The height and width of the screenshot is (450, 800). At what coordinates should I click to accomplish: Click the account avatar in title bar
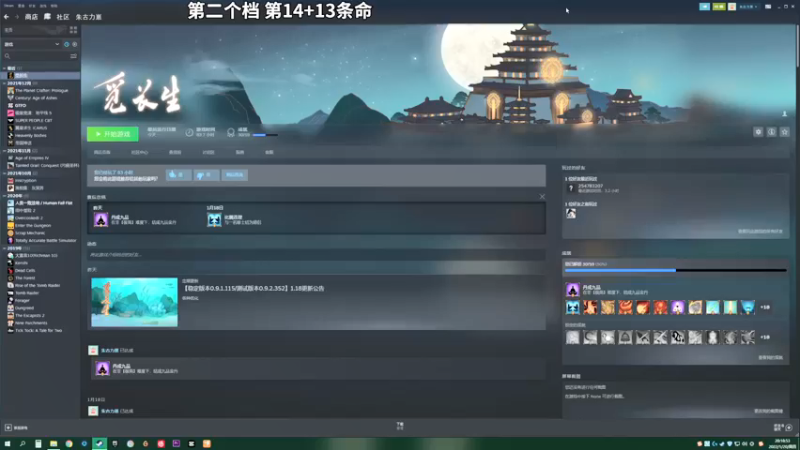coord(732,7)
